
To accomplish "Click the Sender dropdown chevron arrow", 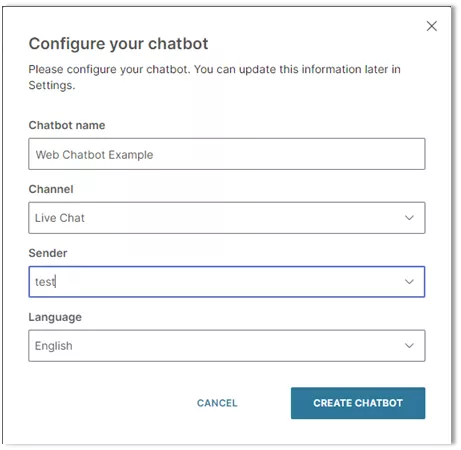I will click(x=409, y=282).
